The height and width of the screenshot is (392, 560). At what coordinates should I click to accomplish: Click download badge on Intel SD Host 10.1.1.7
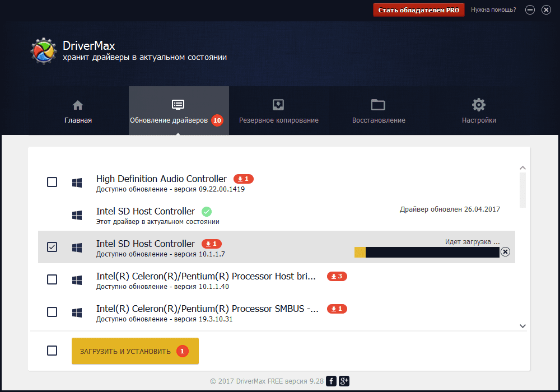(212, 244)
